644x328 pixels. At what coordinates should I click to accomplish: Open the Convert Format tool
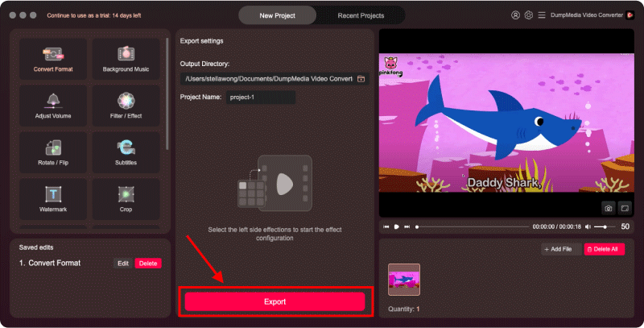click(x=53, y=59)
